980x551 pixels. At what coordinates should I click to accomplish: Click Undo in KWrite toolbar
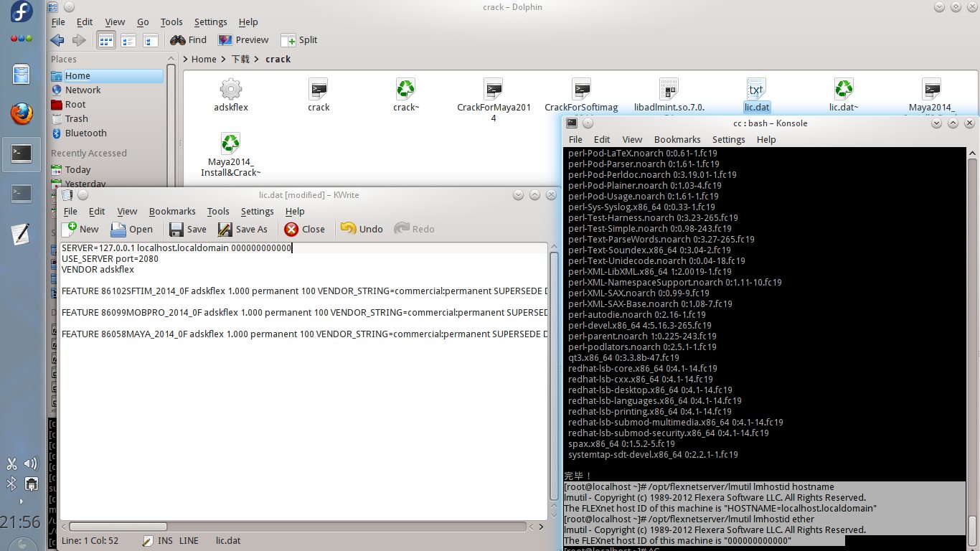coord(362,230)
